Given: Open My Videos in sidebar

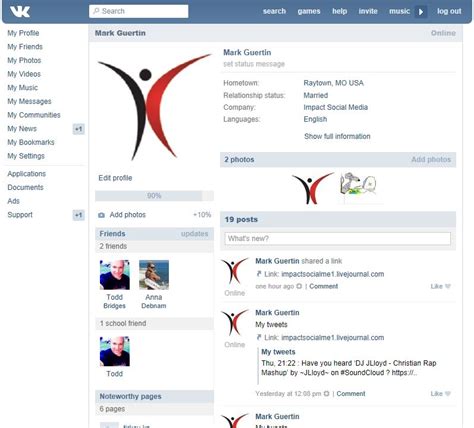Looking at the screenshot, I should pyautogui.click(x=24, y=74).
